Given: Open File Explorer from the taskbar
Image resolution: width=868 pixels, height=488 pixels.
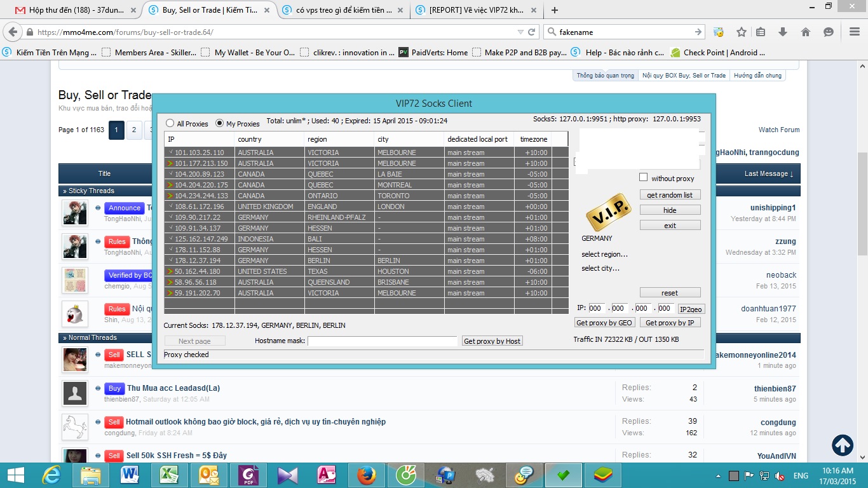Looking at the screenshot, I should pos(90,475).
